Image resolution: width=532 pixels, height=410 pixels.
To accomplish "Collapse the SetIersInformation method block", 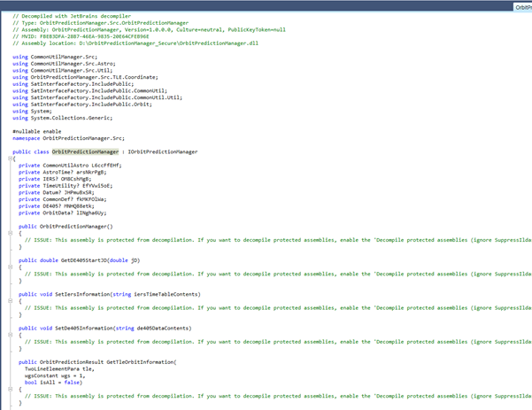I will 10,301.
